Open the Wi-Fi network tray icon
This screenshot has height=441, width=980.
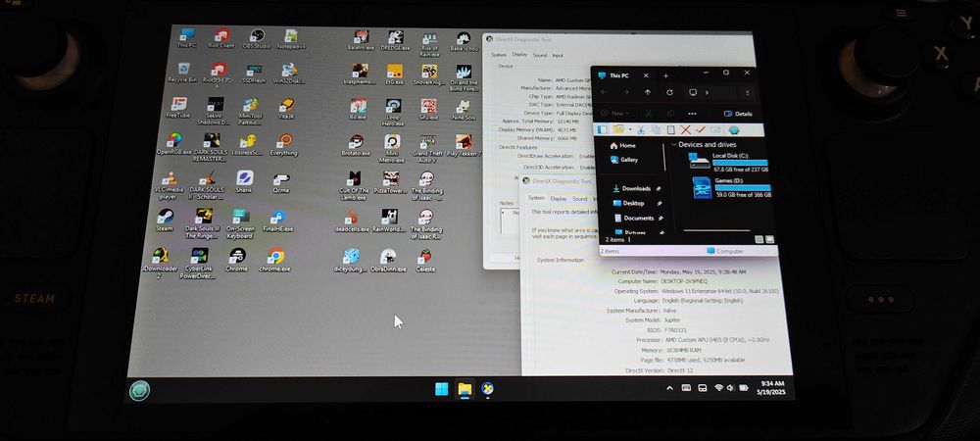[x=718, y=388]
